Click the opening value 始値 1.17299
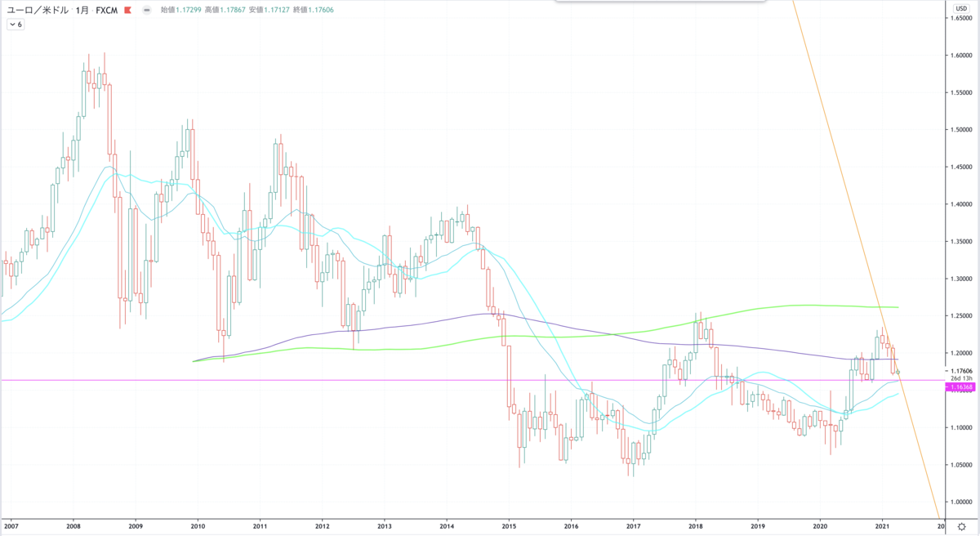This screenshot has height=536, width=980. (x=182, y=11)
